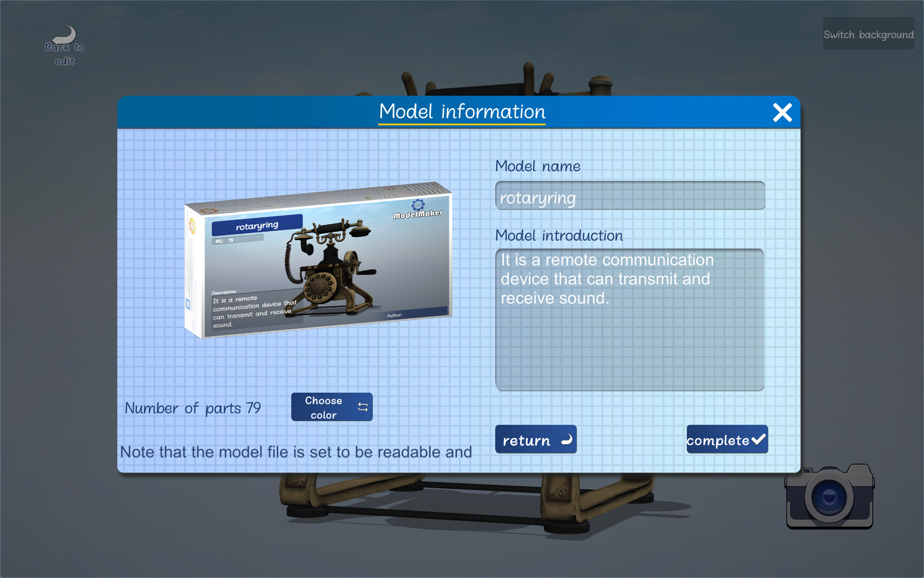Click the Choose color button

332,407
